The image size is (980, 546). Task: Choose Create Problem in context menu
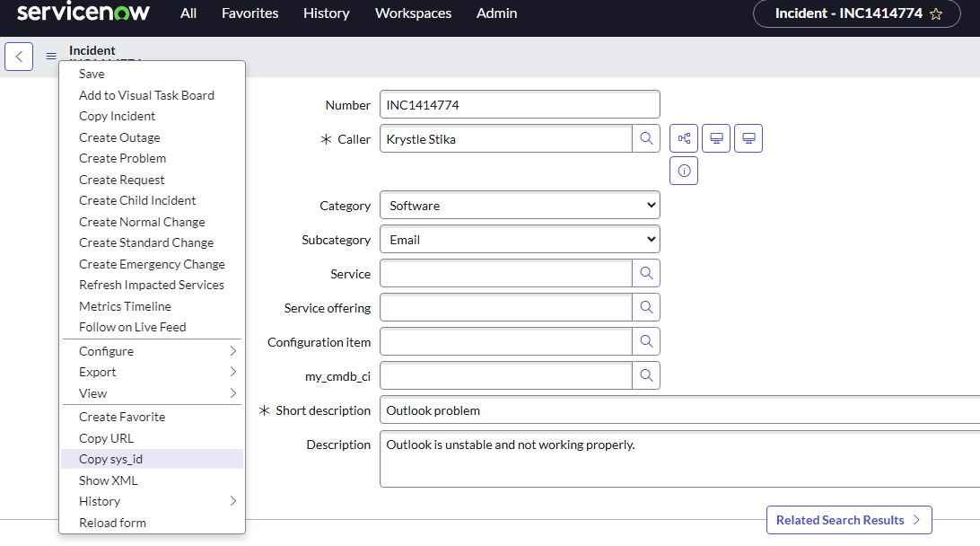pyautogui.click(x=122, y=158)
